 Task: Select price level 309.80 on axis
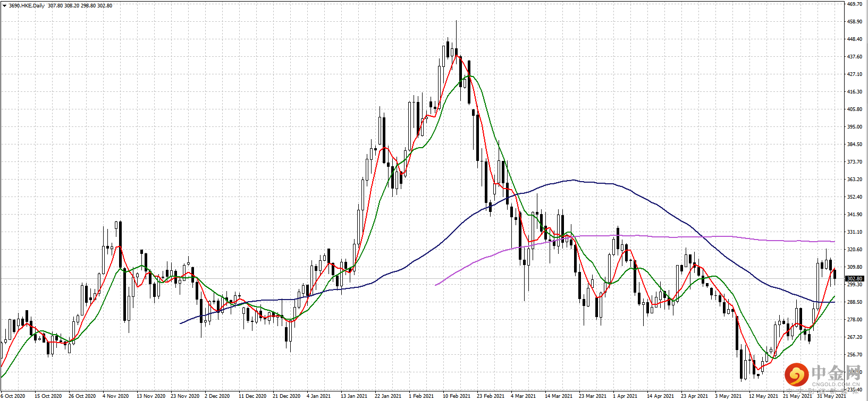(855, 267)
